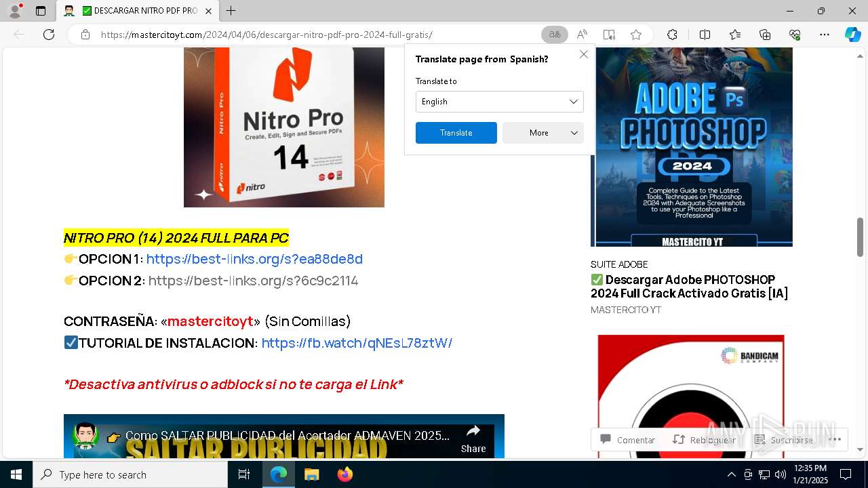
Task: Share the SALTAR PUBLICIDAD video
Action: pyautogui.click(x=473, y=439)
